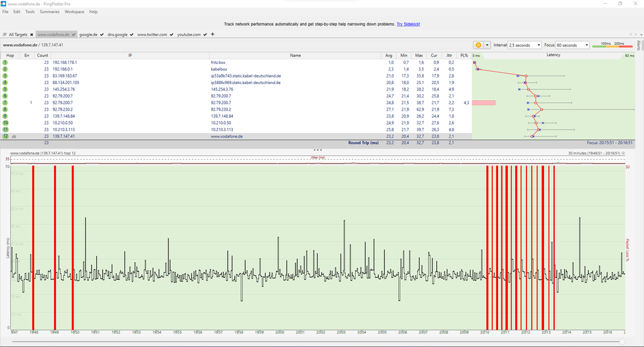Click the hop 1 green circle icon
This screenshot has height=347, width=644.
pyautogui.click(x=5, y=63)
